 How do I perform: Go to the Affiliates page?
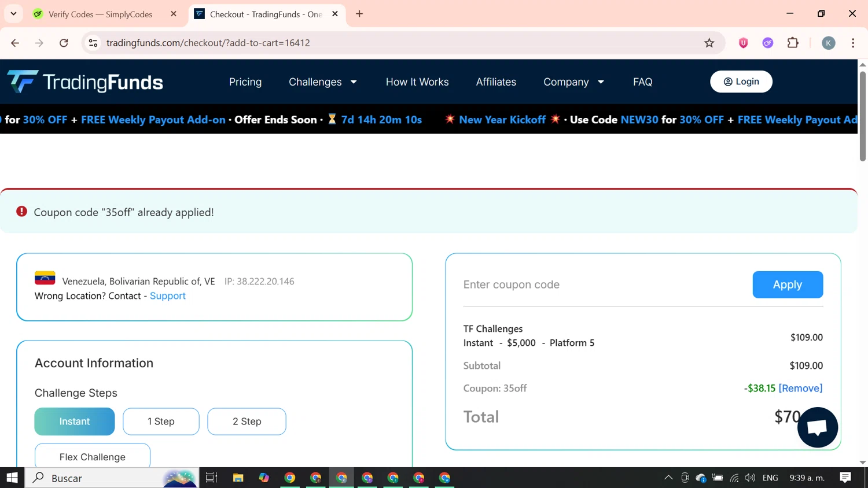(496, 82)
